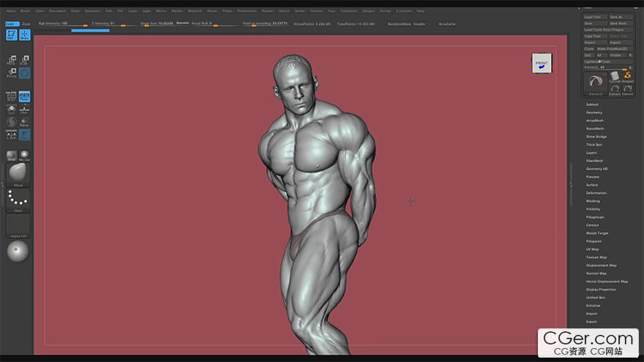Toggle the Floor grid button
Viewport: 644px width, 362px height.
pos(24,110)
